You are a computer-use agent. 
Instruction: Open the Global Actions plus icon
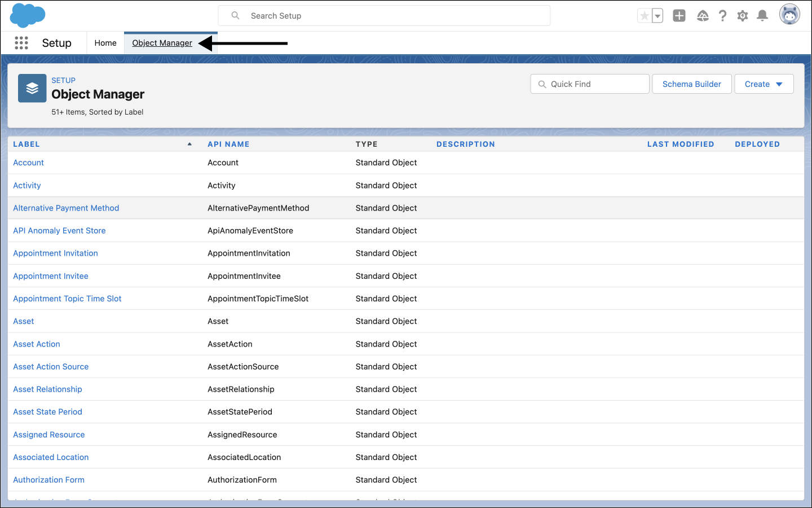[x=679, y=16]
